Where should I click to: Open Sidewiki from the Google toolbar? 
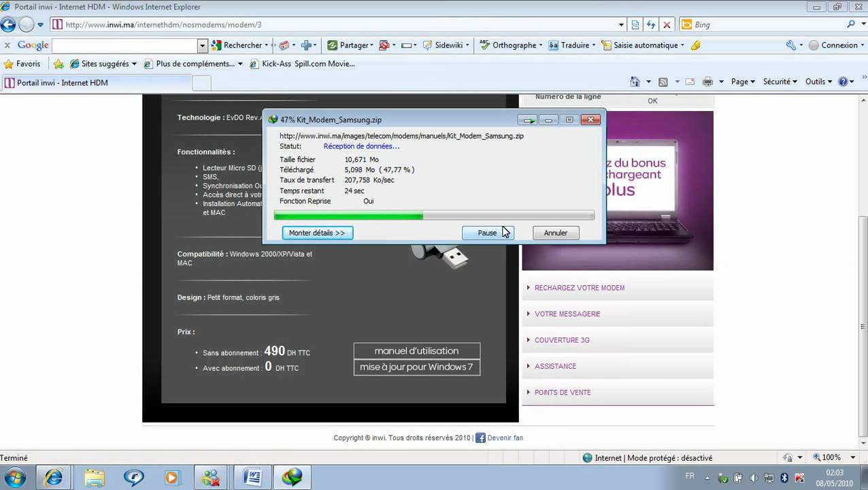coord(445,45)
